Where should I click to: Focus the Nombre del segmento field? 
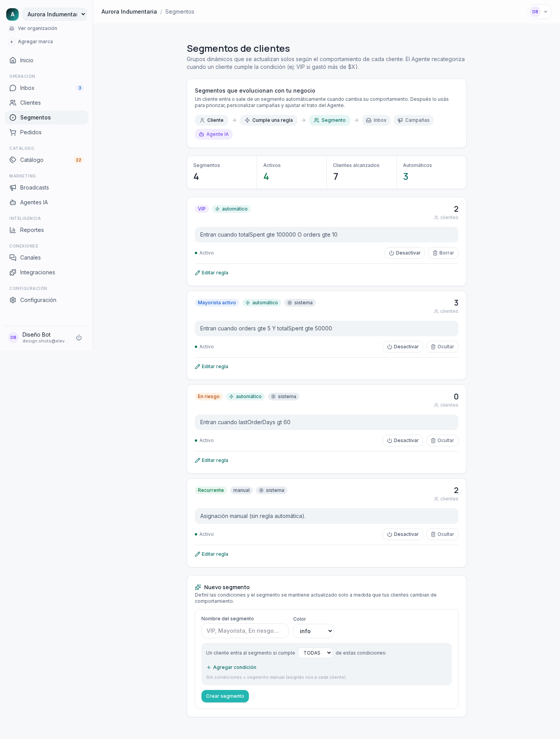245,631
